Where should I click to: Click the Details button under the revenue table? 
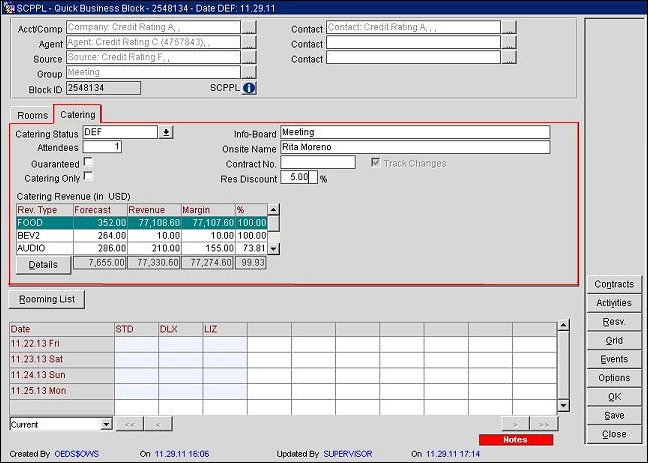point(43,264)
